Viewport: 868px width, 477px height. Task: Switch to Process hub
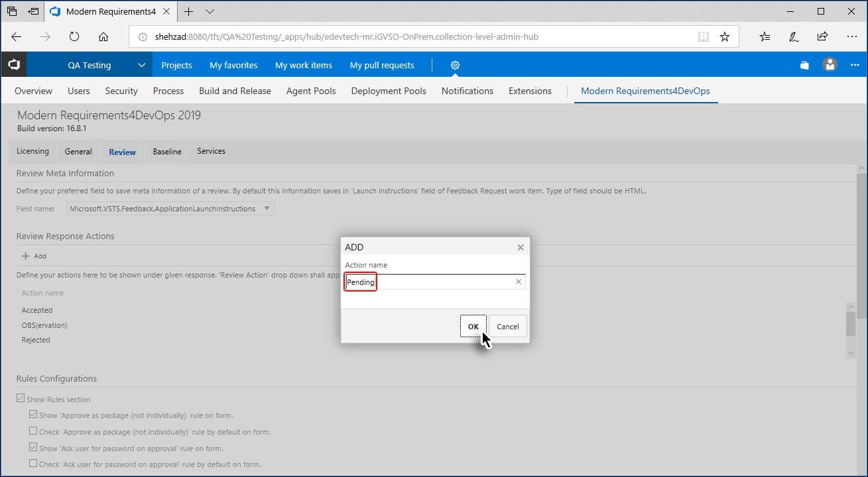click(x=168, y=91)
